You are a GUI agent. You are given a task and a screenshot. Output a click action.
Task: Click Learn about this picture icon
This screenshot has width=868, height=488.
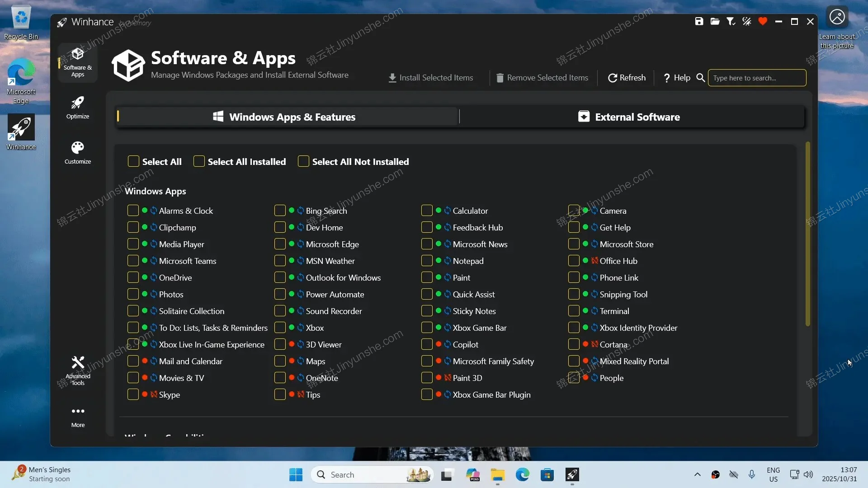click(x=837, y=27)
